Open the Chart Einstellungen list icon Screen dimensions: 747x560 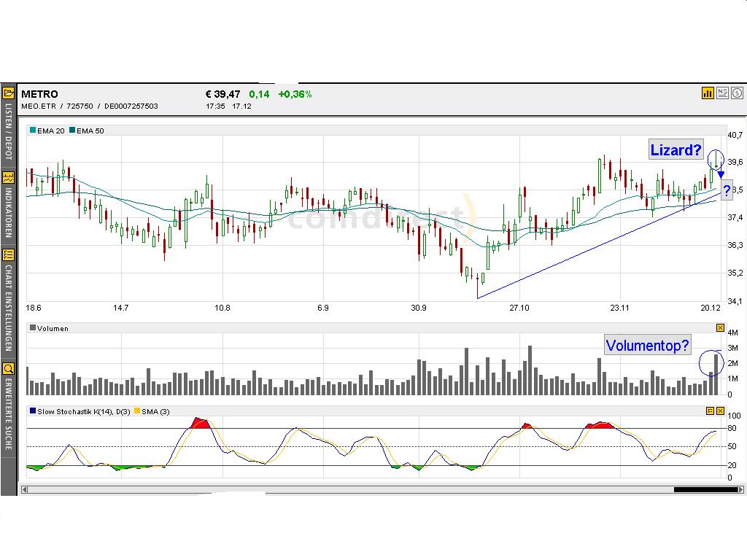click(8, 254)
